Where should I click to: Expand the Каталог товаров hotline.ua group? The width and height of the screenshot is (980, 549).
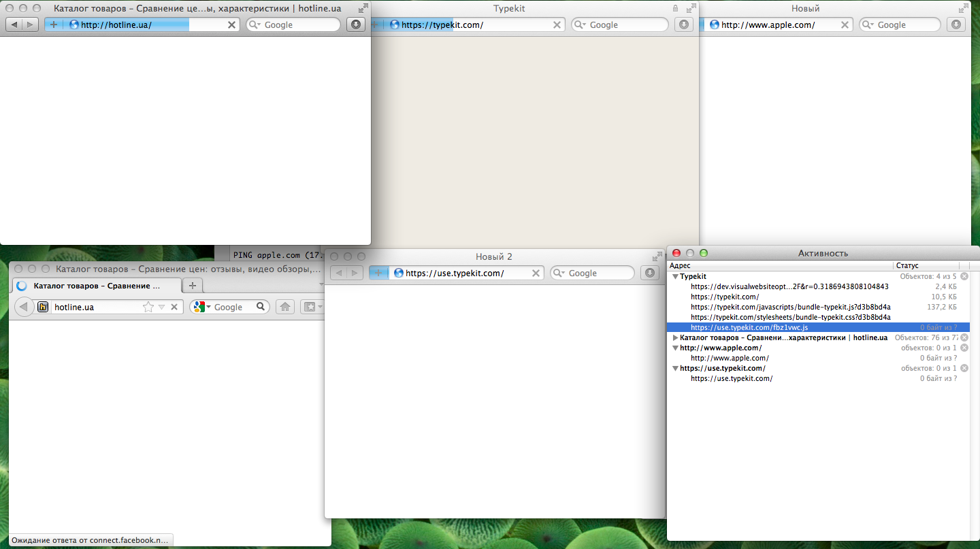[675, 338]
